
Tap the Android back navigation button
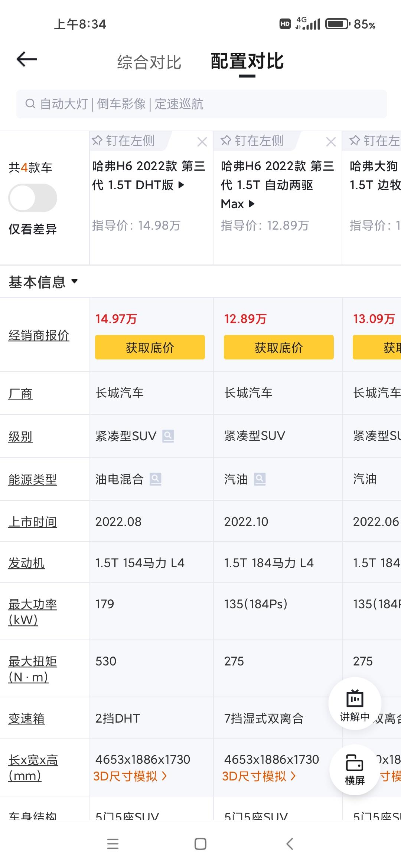[x=290, y=844]
